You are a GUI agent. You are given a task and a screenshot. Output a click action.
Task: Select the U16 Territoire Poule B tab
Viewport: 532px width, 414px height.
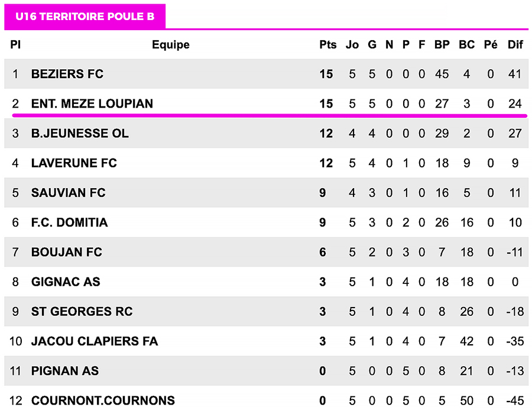85,17
